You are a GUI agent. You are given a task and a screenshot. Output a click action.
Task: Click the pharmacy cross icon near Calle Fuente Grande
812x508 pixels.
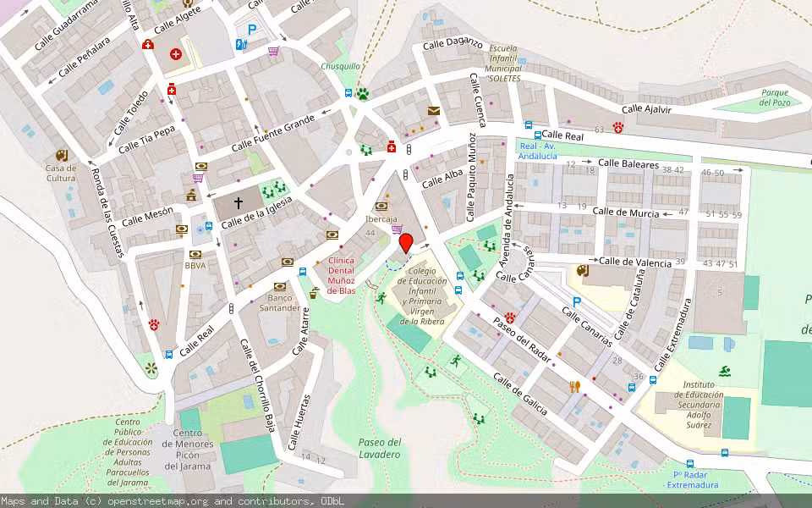[392, 146]
